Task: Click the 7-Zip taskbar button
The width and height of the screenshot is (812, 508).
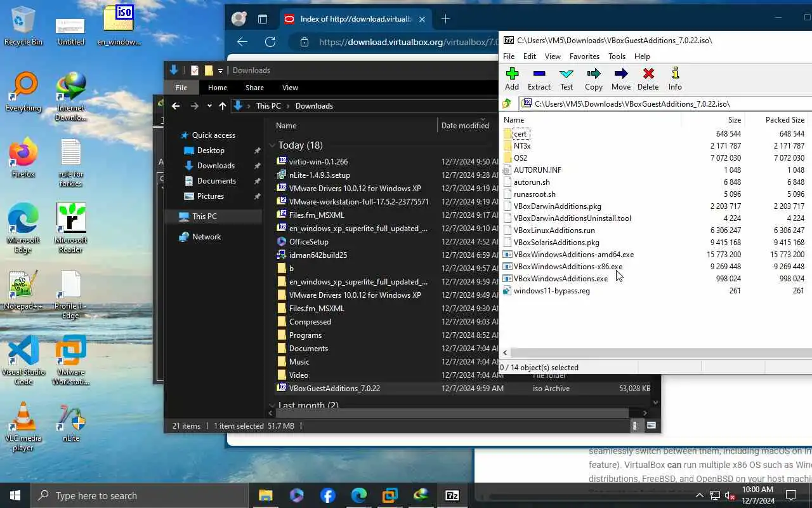Action: point(452,495)
